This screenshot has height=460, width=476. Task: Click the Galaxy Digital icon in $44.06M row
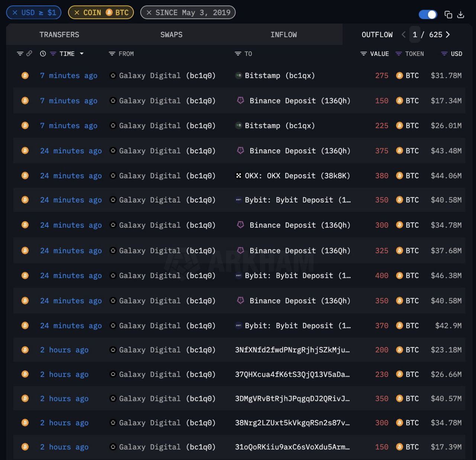[x=113, y=175]
